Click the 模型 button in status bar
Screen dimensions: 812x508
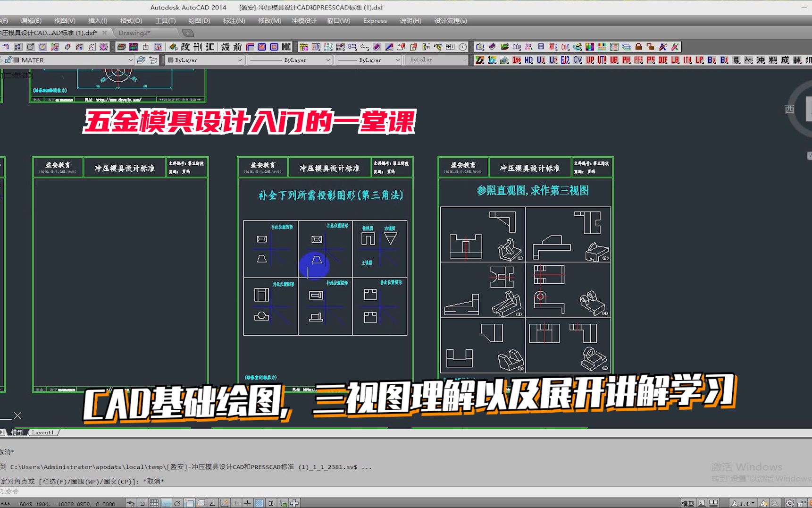coord(687,503)
